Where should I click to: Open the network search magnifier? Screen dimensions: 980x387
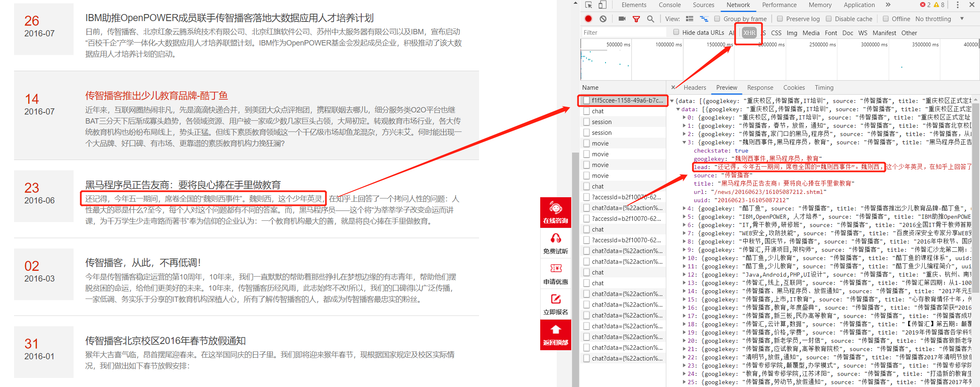pyautogui.click(x=651, y=19)
